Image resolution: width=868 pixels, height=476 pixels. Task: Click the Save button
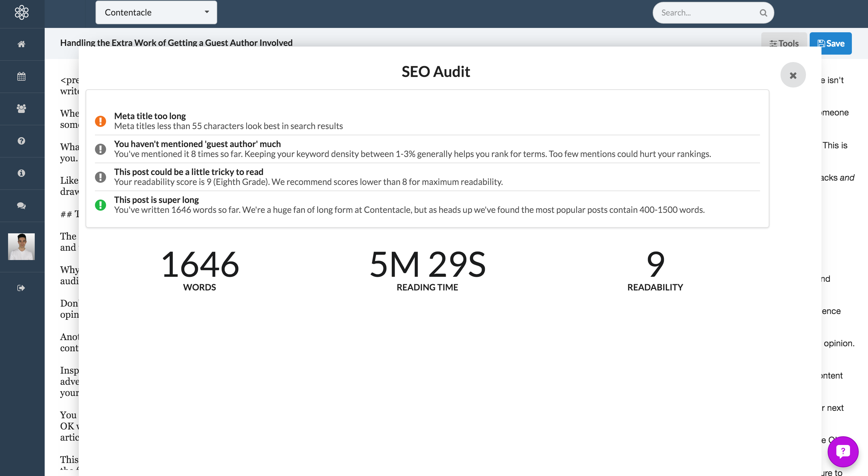tap(831, 43)
